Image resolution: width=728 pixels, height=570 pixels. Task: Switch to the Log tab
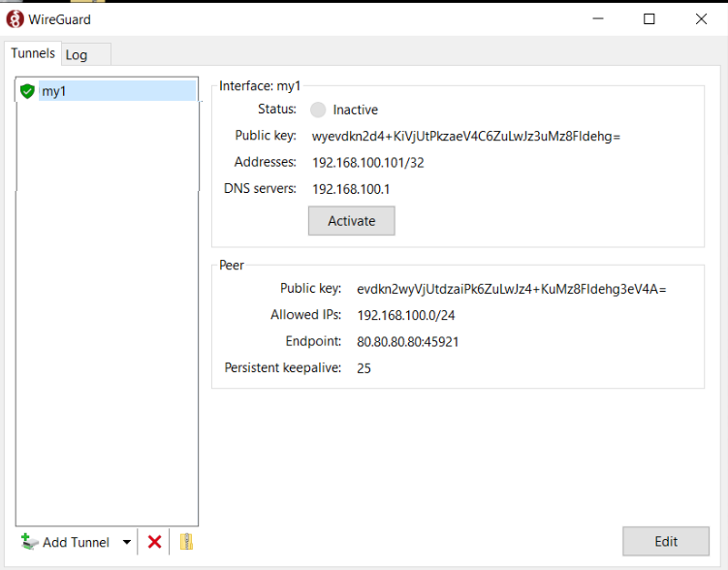click(86, 55)
